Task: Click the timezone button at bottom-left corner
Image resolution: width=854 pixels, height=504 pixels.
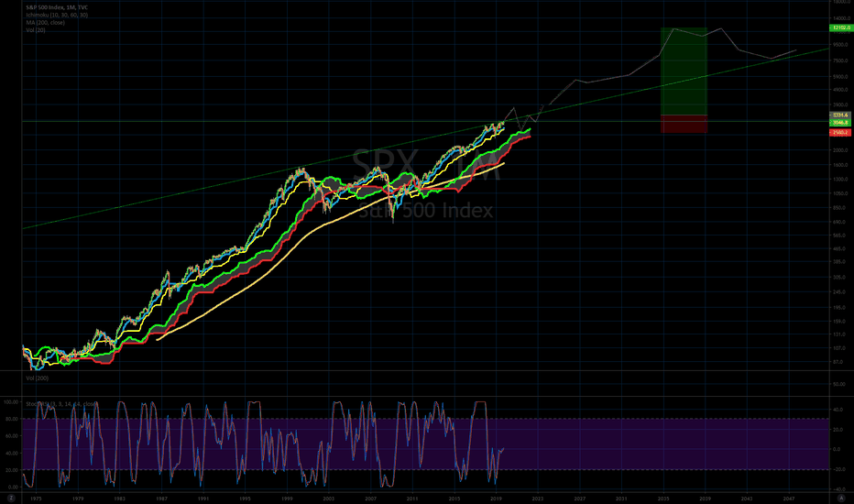Action: tap(10, 498)
